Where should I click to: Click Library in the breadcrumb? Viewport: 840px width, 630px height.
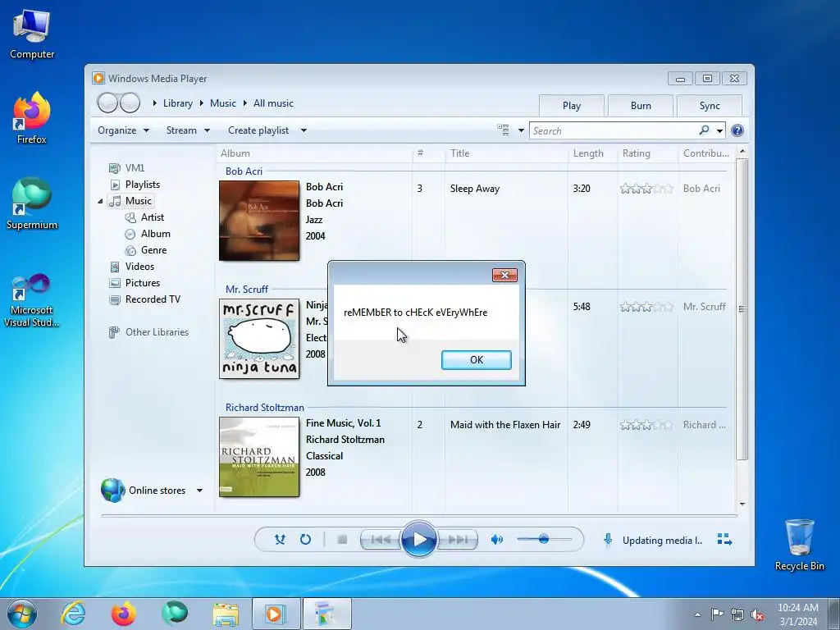pos(178,103)
